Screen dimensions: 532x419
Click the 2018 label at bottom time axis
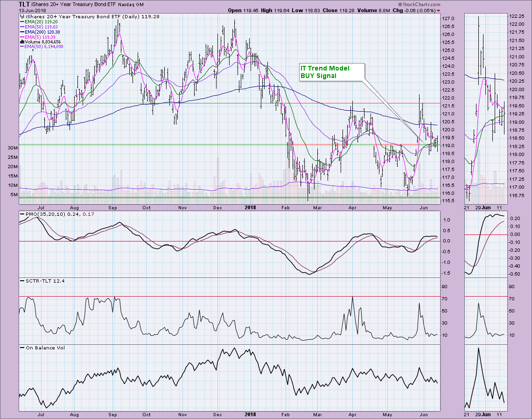click(251, 415)
